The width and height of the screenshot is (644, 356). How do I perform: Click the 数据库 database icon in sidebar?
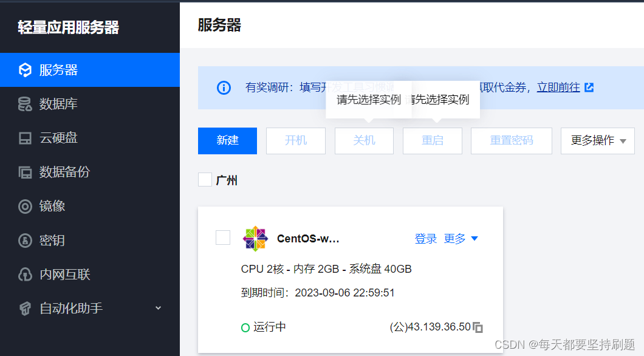pyautogui.click(x=25, y=104)
